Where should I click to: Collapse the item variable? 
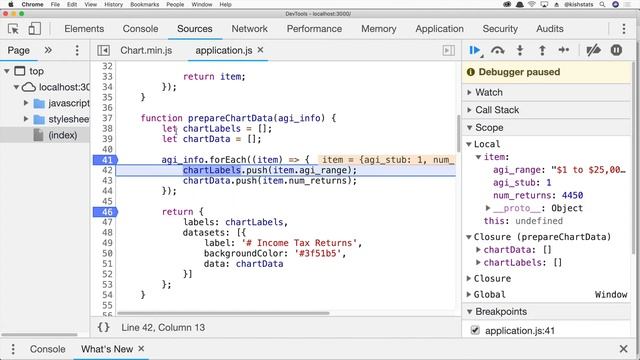tap(478, 157)
